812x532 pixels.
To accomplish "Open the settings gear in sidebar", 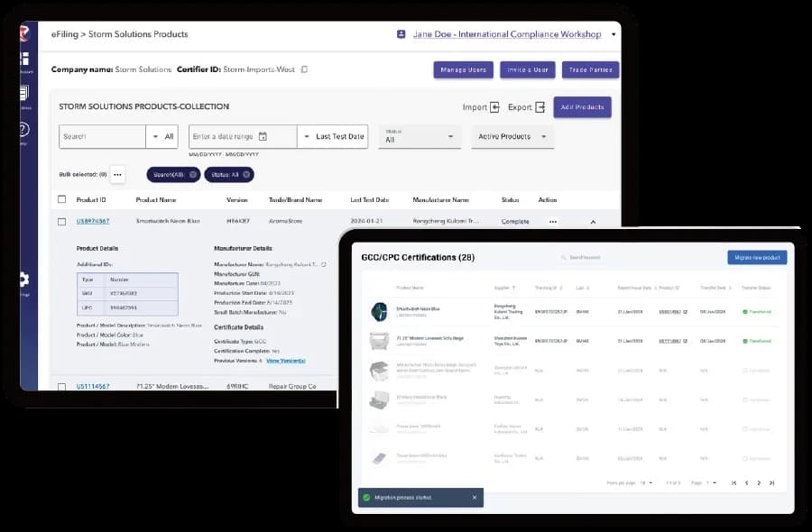I will 24,280.
